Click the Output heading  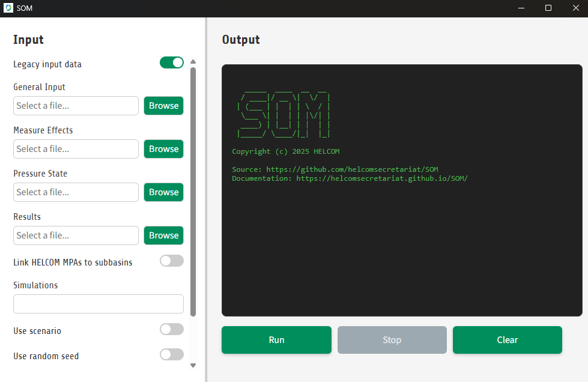click(x=241, y=40)
